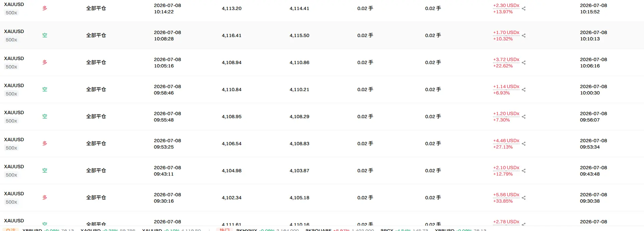The width and height of the screenshot is (644, 231).
Task: Open profit detail +1.20 USDx
Action: tap(506, 113)
